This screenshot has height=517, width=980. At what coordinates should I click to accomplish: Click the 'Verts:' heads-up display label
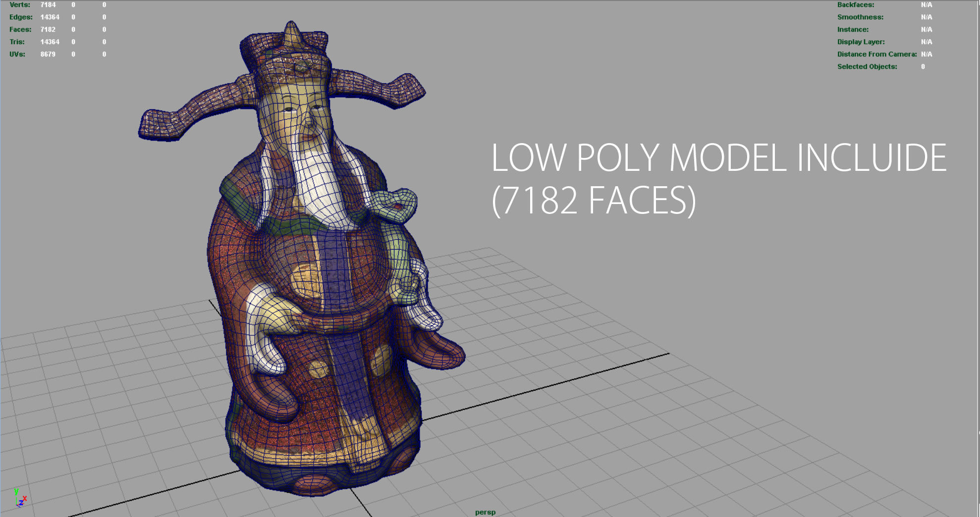[x=20, y=4]
